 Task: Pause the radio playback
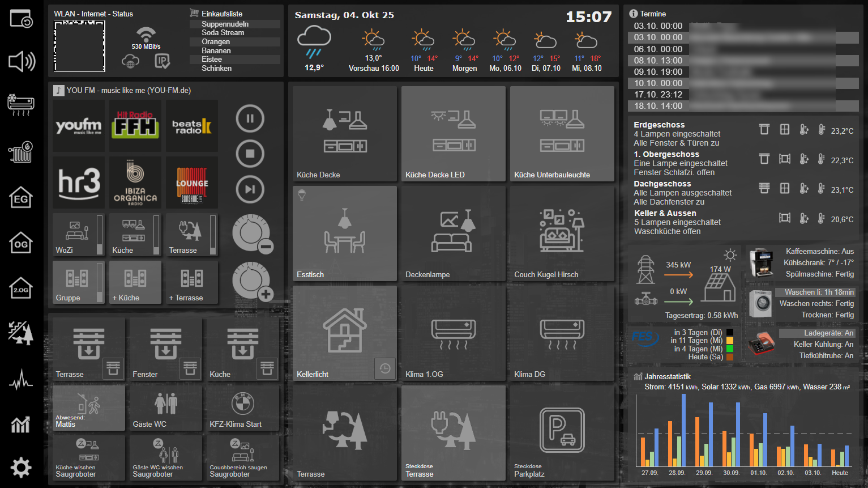tap(250, 119)
